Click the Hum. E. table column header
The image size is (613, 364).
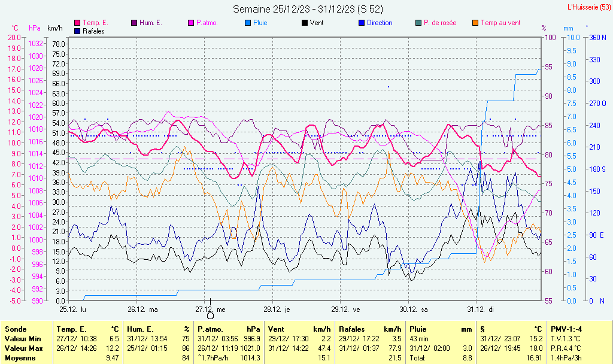140,329
